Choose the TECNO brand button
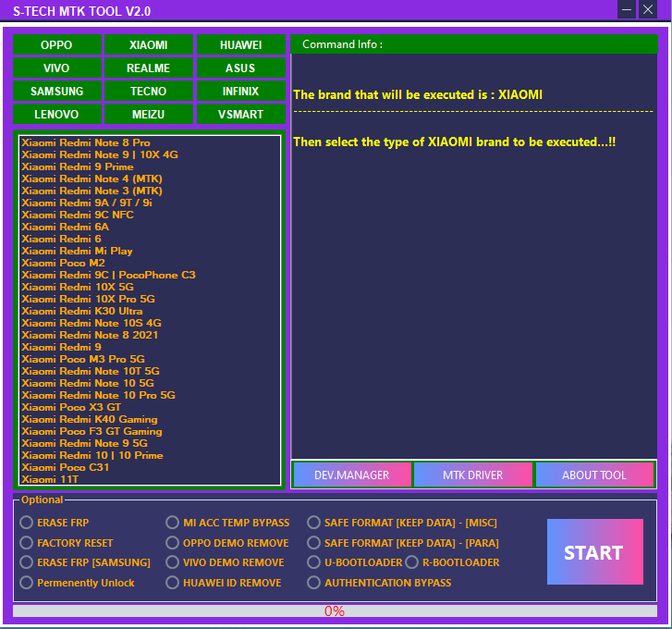 point(149,91)
